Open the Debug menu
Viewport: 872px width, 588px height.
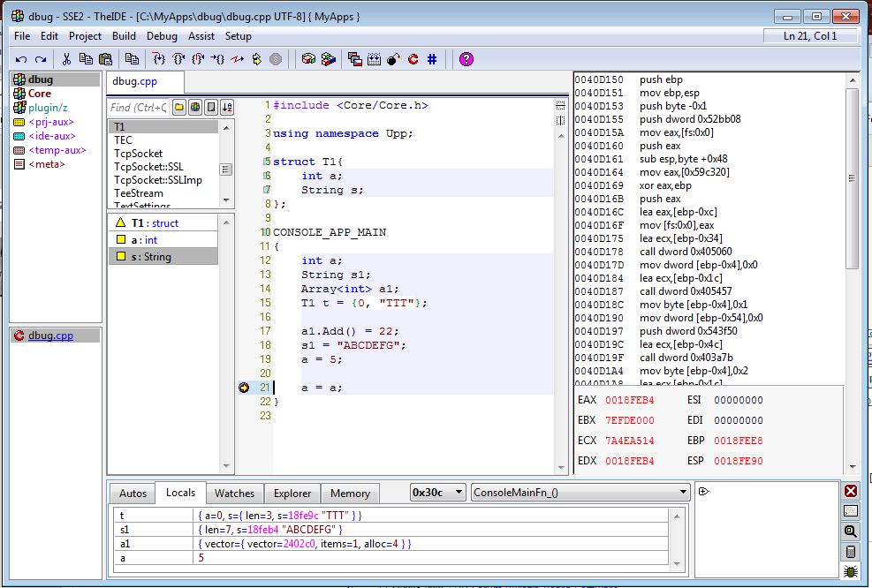[162, 36]
